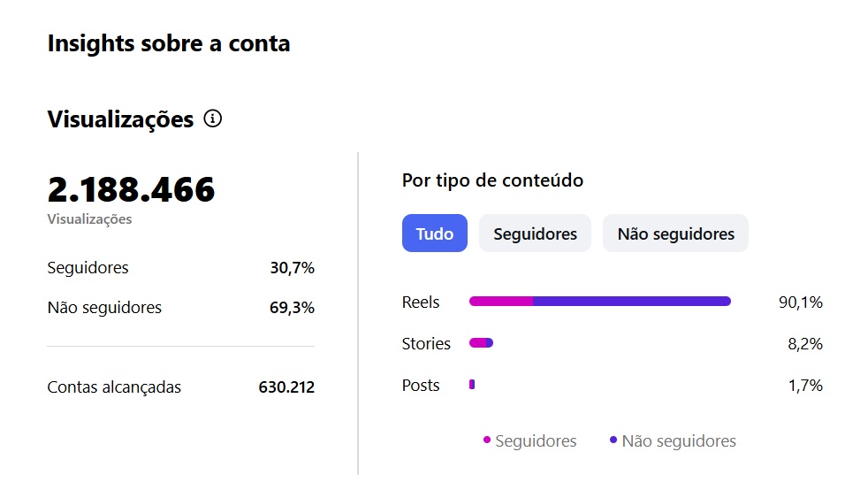Viewport: 868px width, 490px height.
Task: Click the Posts 1,7% percentage value
Action: pos(805,385)
